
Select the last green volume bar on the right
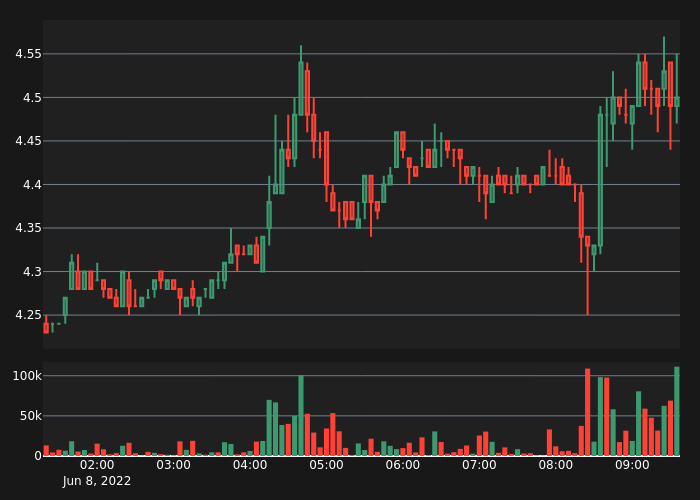(677, 411)
